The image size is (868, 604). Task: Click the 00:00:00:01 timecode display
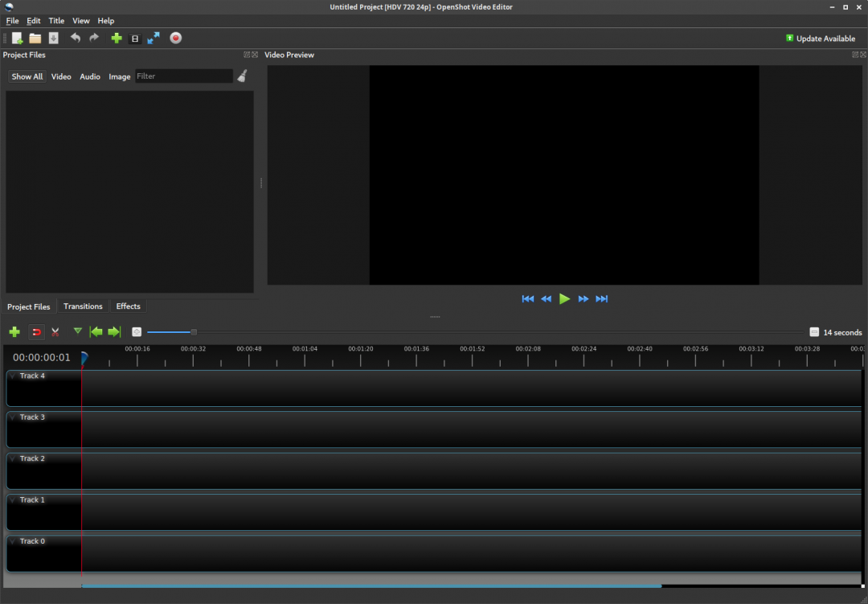(42, 357)
